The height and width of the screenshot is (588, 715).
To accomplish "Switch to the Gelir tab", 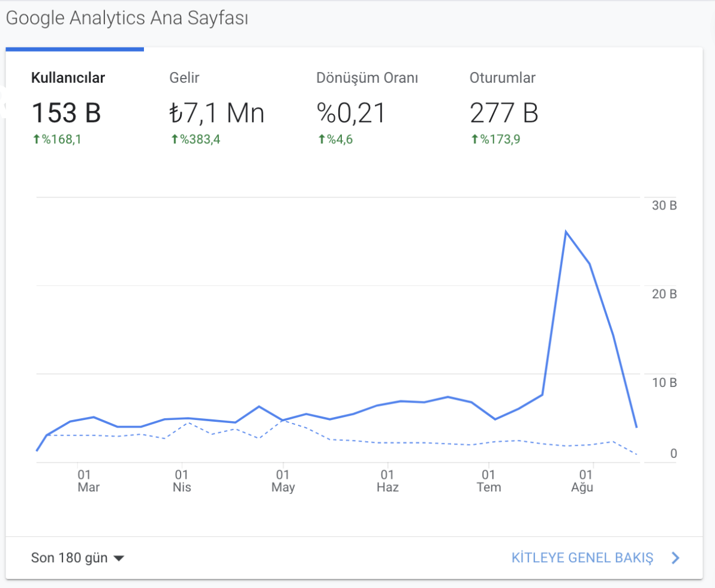I will point(184,78).
